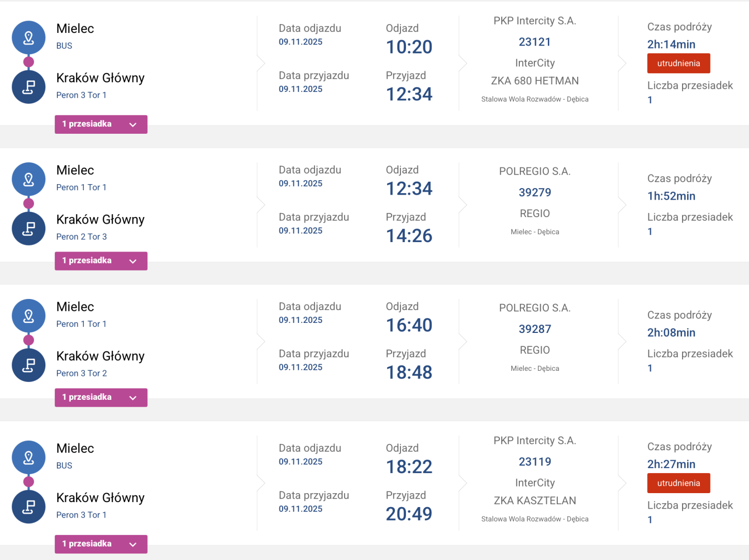
Task: Open train number 39279 details
Action: coord(534,193)
